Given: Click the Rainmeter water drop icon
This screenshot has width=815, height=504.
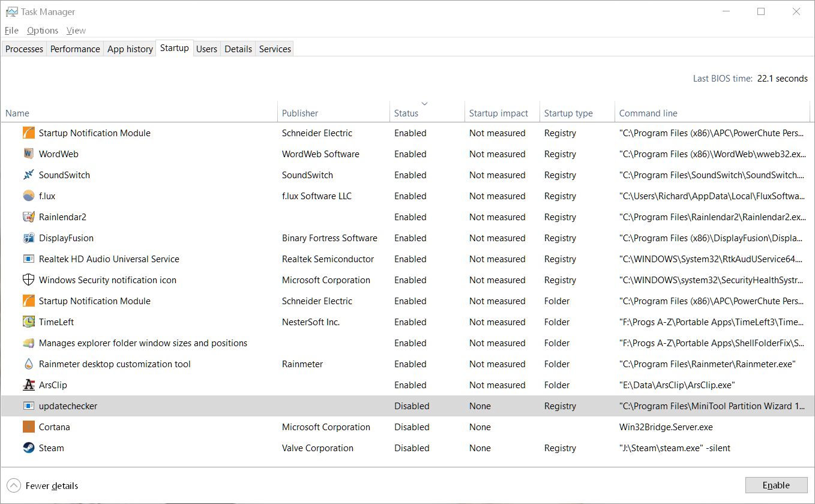Looking at the screenshot, I should click(29, 364).
